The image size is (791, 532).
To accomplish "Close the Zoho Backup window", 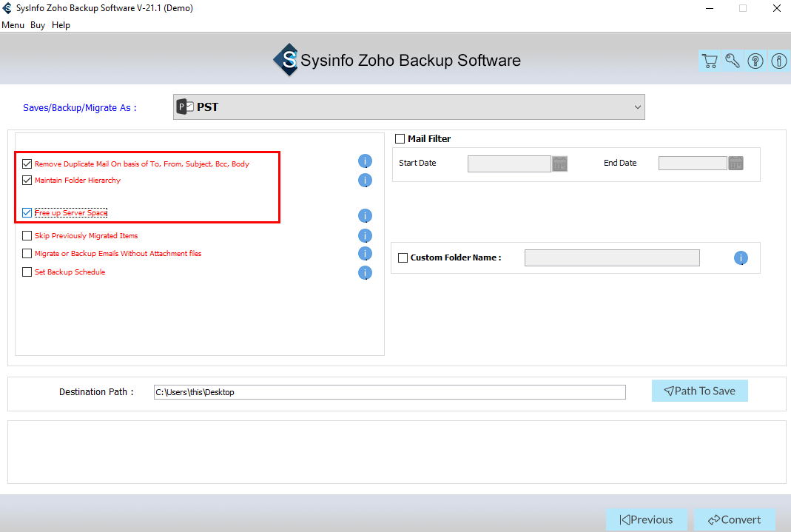I will [777, 8].
